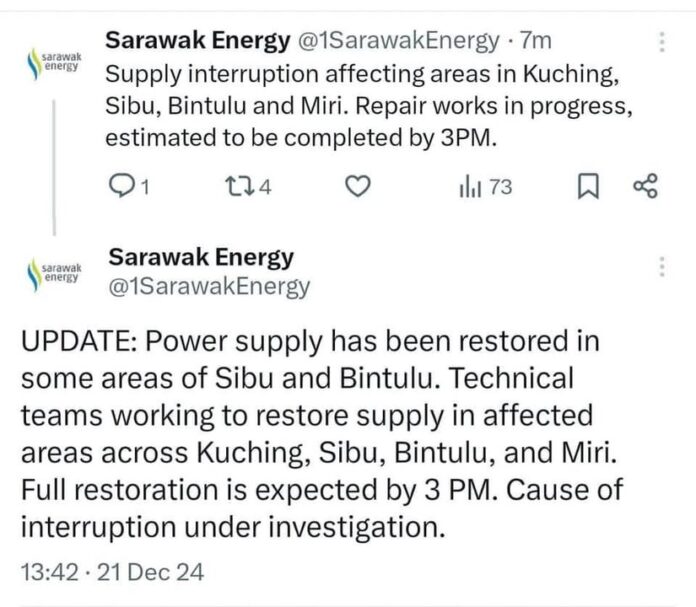Screen dimensions: 696x607
Task: Open the more options menu on the UPDATE tweet
Action: (x=661, y=266)
